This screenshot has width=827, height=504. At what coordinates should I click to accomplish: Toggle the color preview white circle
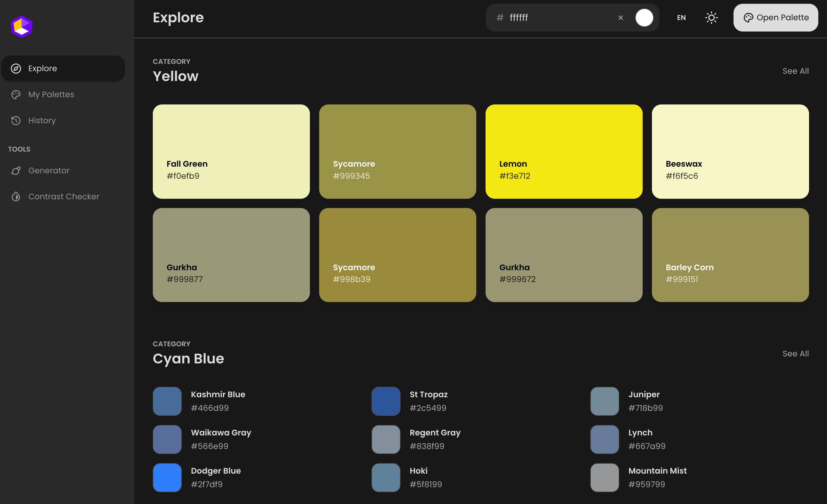[x=644, y=18]
